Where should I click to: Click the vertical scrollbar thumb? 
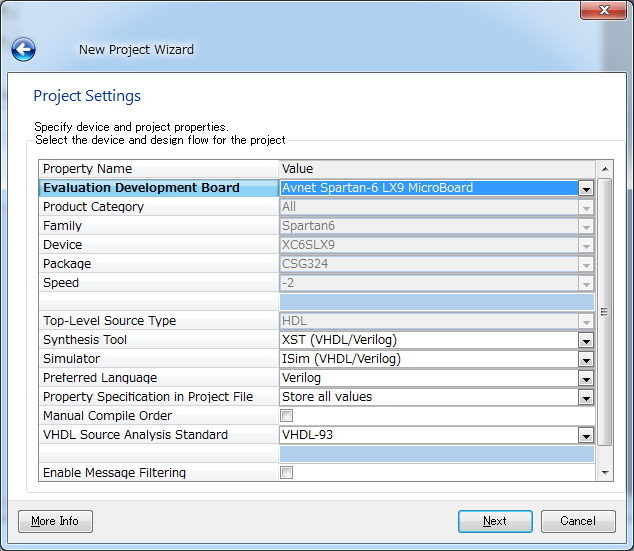tap(605, 312)
